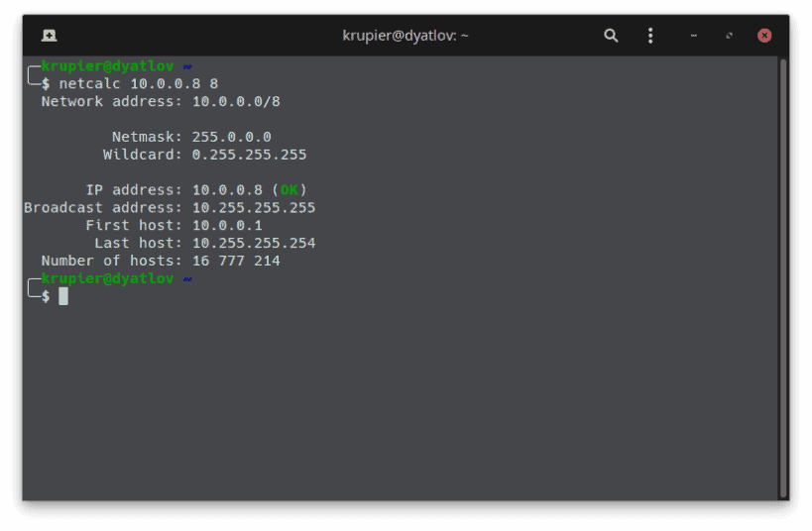This screenshot has height=531, width=812.
Task: Click the command netcalc 10.0.0.8 8
Action: click(x=138, y=84)
